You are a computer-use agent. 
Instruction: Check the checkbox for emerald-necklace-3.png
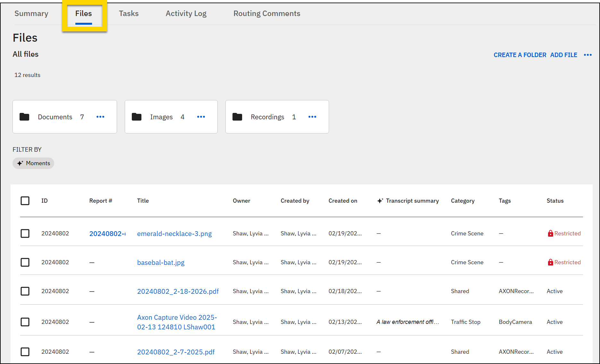coord(25,233)
